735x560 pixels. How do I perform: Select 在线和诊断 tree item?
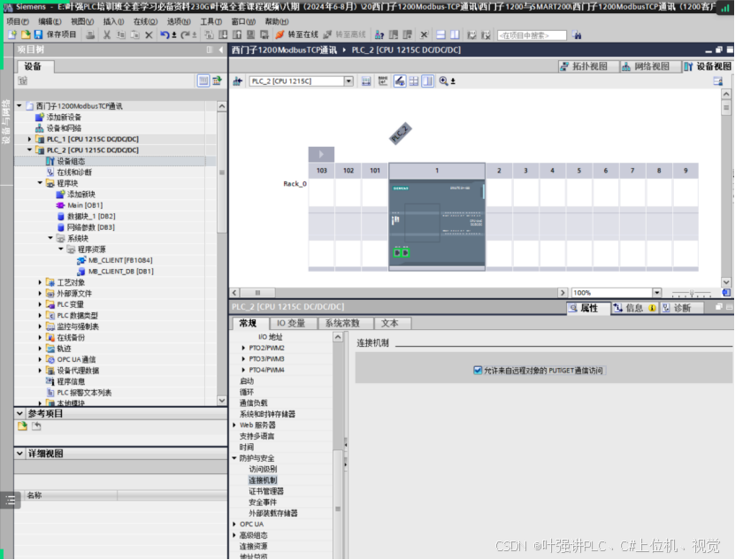coord(69,173)
